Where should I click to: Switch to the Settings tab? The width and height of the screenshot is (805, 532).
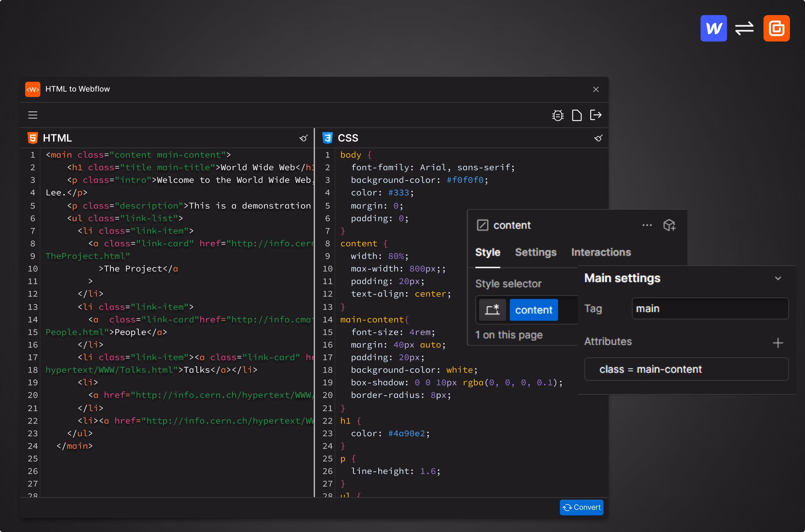click(536, 252)
